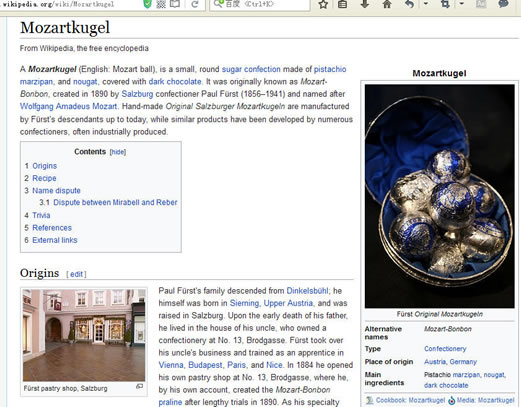Open dropdown arrow next to crop icon
The image size is (521, 407).
pos(461,4)
